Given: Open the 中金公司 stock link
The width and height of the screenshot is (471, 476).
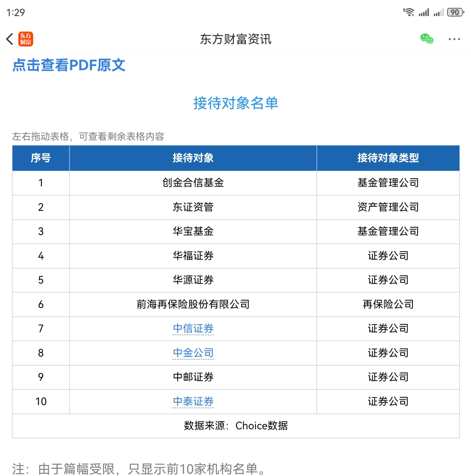Looking at the screenshot, I should point(193,353).
